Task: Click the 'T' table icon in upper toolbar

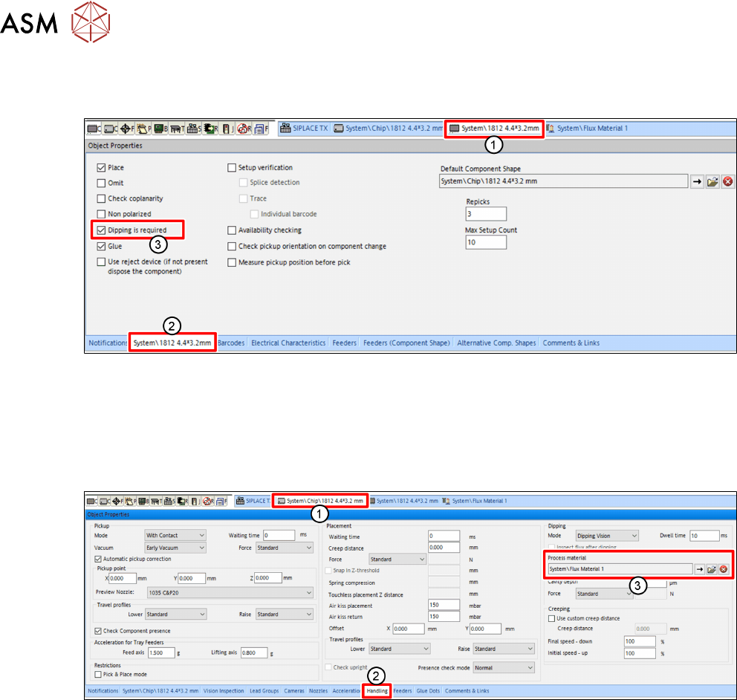Action: point(177,129)
